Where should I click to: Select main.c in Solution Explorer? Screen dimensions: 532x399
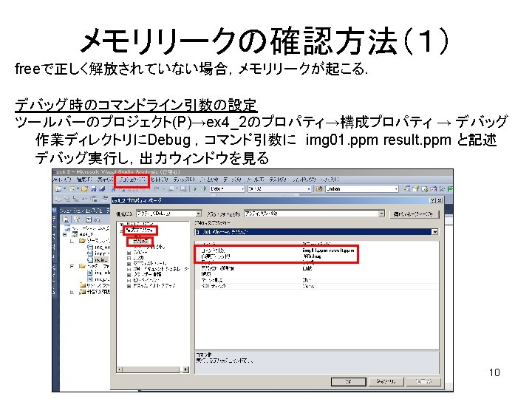coord(101,260)
